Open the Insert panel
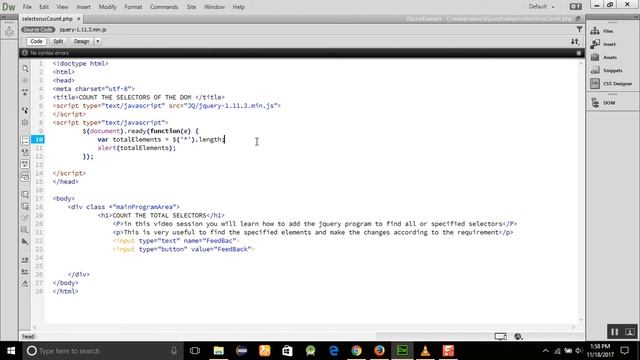The image size is (640, 360). tap(603, 44)
